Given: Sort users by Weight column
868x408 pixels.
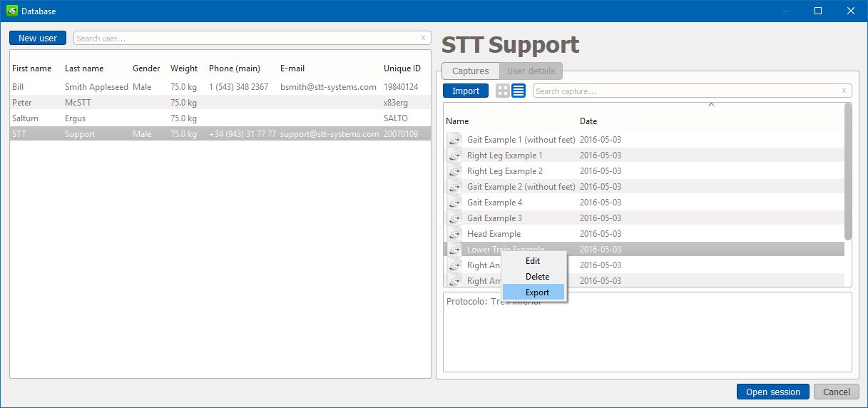Looking at the screenshot, I should coord(184,68).
